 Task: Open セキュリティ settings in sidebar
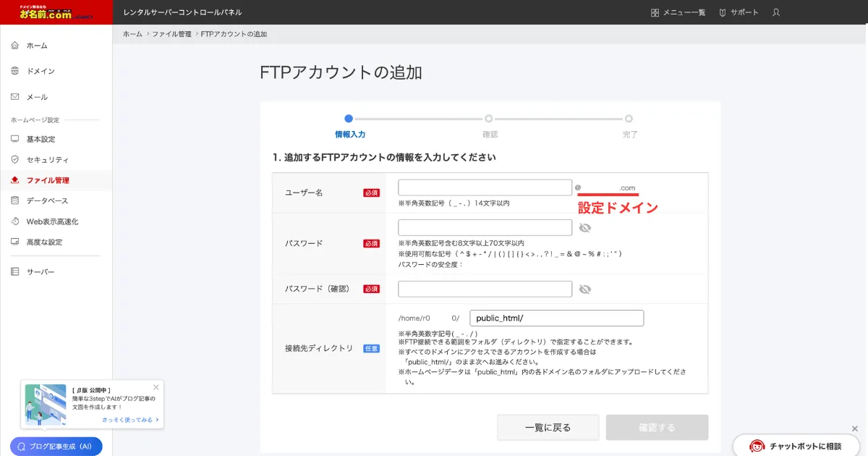coord(47,159)
